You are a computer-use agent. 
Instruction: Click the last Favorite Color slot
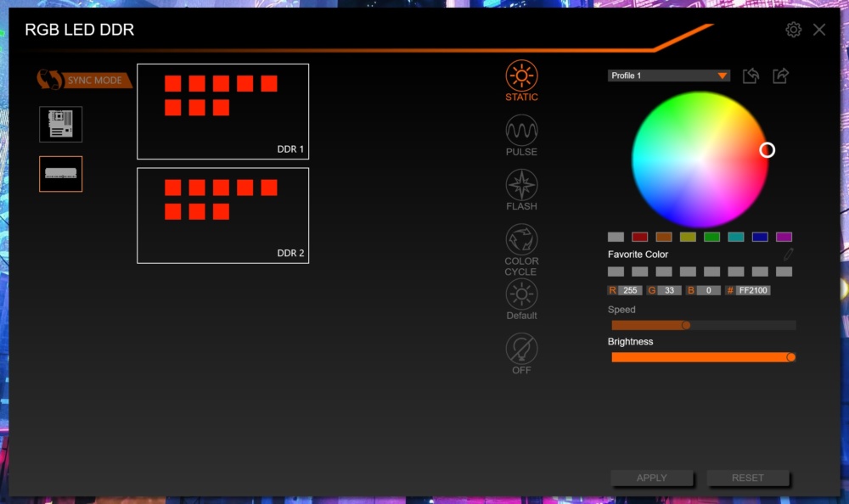point(784,272)
